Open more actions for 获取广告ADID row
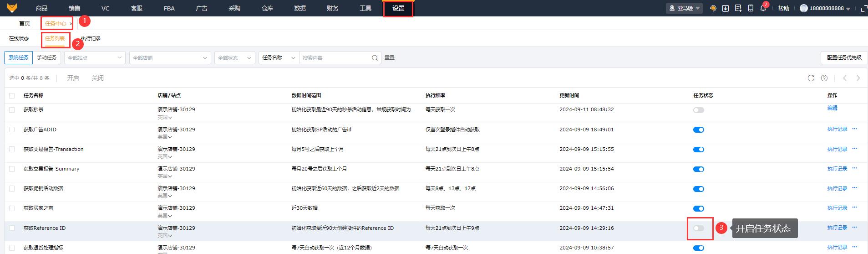Image resolution: width=868 pixels, height=254 pixels. click(x=854, y=129)
